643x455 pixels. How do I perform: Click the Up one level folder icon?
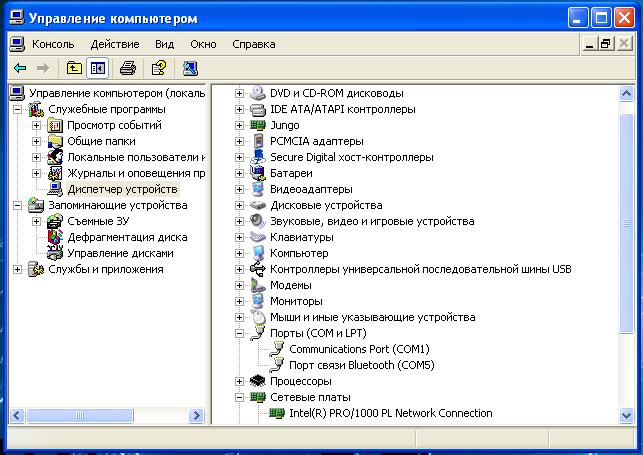(74, 68)
